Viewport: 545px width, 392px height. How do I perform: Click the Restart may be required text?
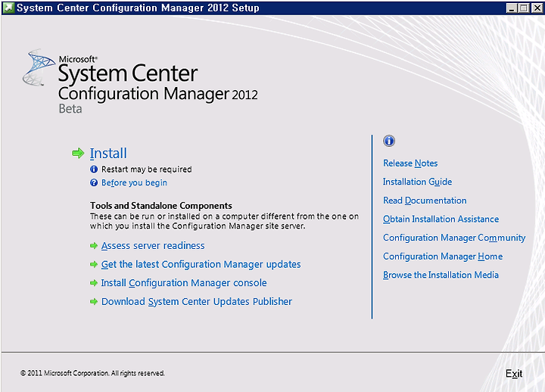[x=146, y=170]
